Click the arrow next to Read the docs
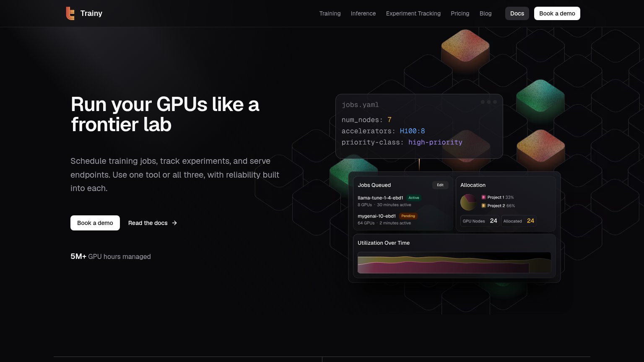Image resolution: width=644 pixels, height=362 pixels. coord(174,223)
